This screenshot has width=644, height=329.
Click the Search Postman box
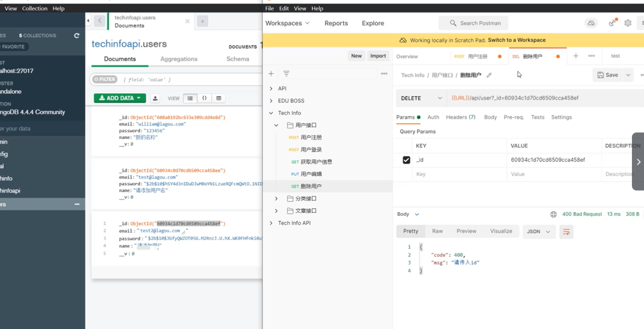[x=473, y=23]
